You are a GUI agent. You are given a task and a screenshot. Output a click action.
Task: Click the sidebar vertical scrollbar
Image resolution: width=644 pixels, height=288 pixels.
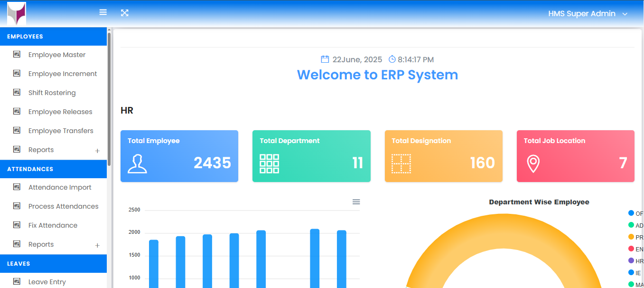[109, 99]
